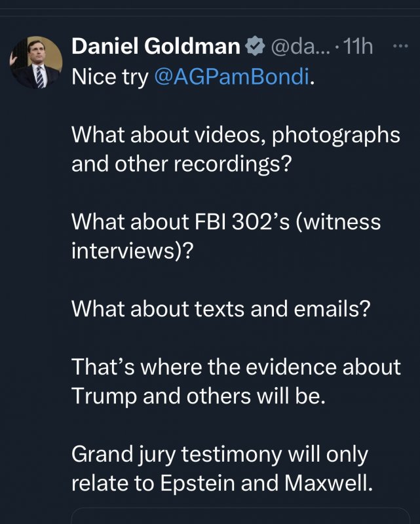This screenshot has width=420, height=524.
Task: Follow the @AGPamBondi mention link
Action: (231, 77)
